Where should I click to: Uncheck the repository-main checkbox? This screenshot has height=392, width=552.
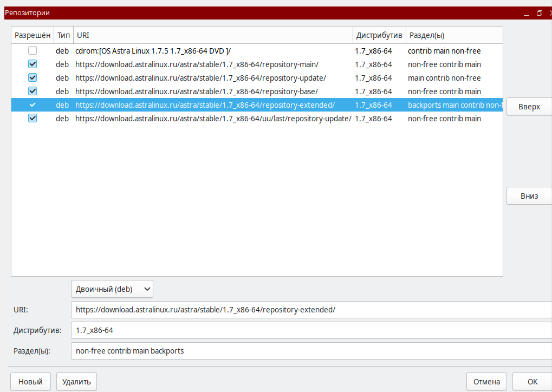[x=33, y=64]
